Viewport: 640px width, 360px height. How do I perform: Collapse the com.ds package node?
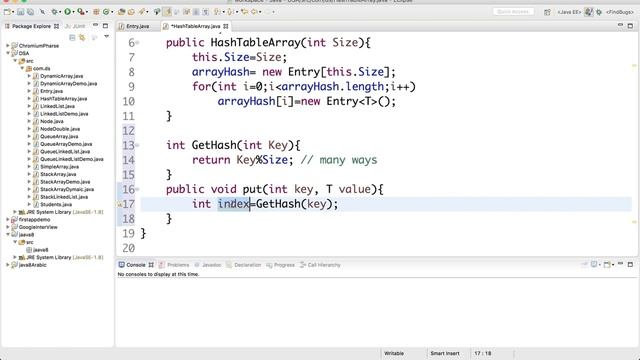point(22,68)
